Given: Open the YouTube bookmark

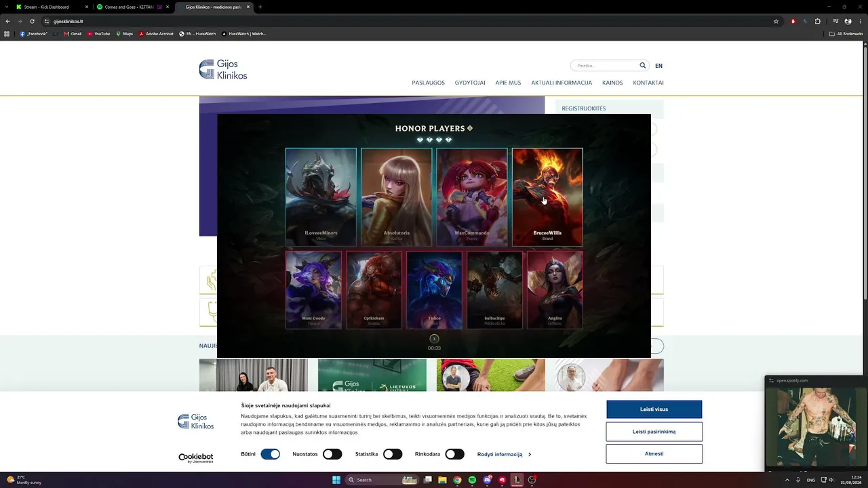Looking at the screenshot, I should point(99,33).
